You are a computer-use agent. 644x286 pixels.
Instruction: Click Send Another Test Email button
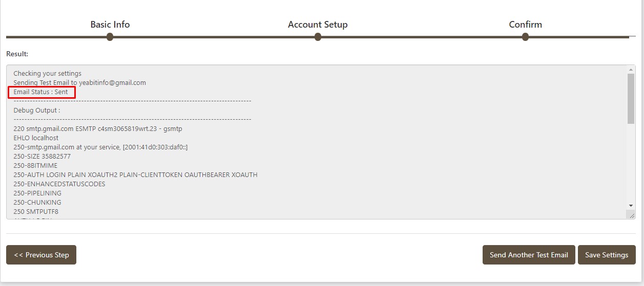(x=529, y=255)
